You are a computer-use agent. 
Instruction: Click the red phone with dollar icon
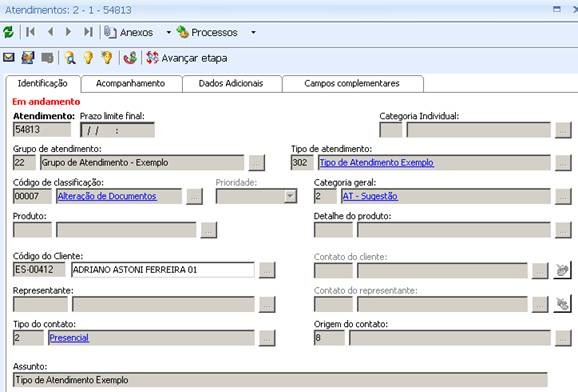tap(130, 58)
